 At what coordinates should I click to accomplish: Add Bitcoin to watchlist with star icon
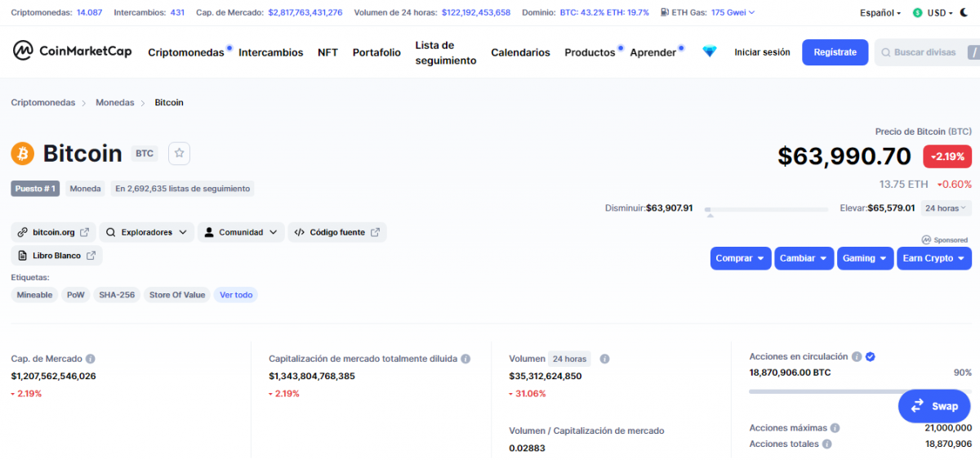point(180,153)
